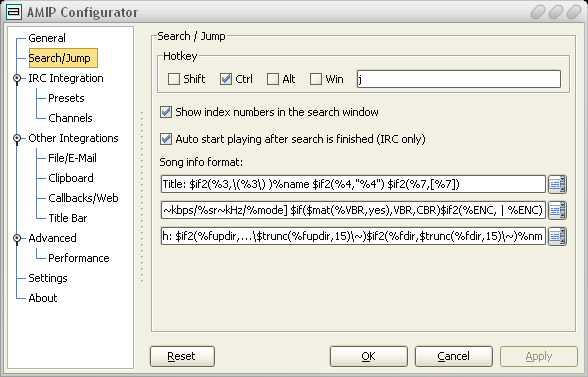Click the kbps/kHz/mode format field
Screen dimensions: 588x377
pyautogui.click(x=353, y=210)
